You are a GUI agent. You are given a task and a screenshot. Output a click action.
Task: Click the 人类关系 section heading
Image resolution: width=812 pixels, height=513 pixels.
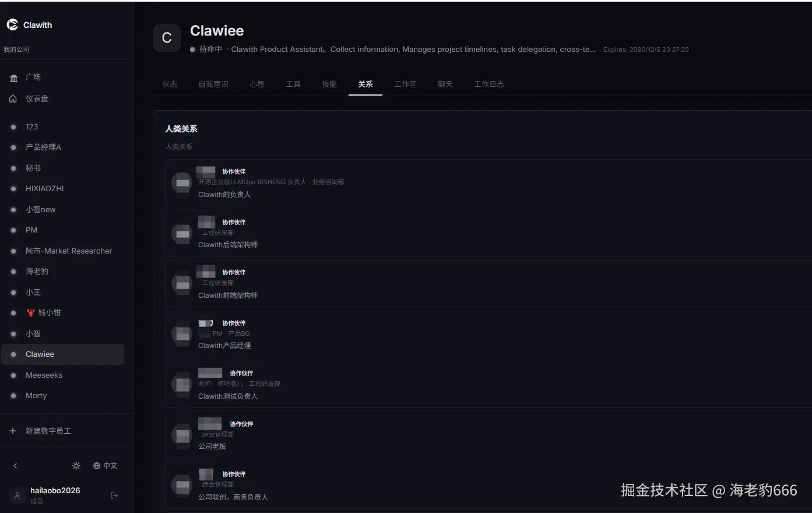point(181,129)
